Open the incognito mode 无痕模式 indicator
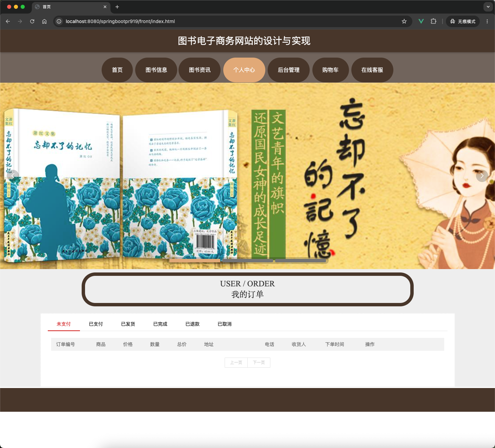 click(x=463, y=21)
